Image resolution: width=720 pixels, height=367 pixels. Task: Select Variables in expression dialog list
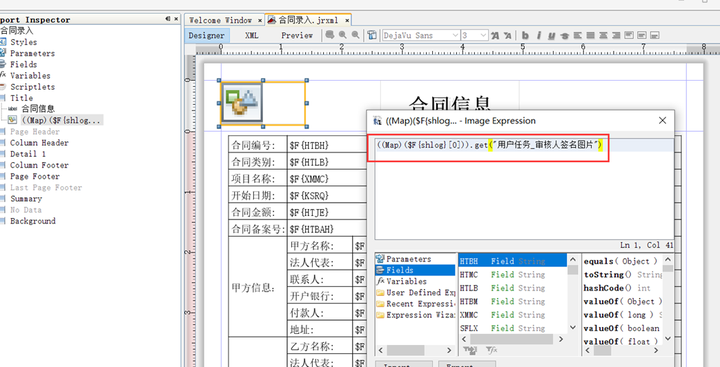tap(406, 281)
